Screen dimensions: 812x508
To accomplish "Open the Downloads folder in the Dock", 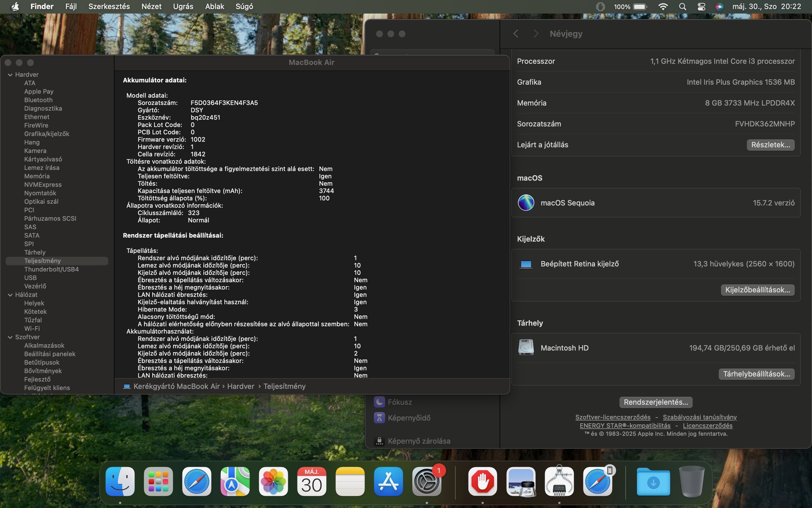I will [653, 482].
